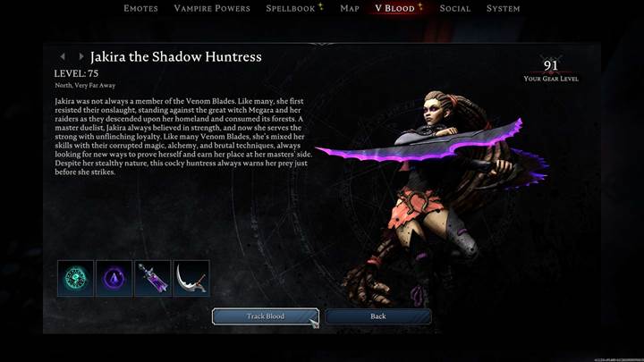Open the System tab
This screenshot has height=362, width=644.
point(503,8)
